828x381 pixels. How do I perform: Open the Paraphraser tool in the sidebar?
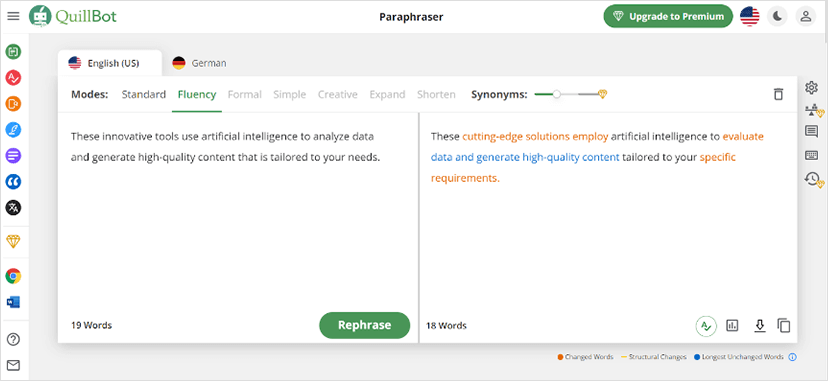point(13,52)
